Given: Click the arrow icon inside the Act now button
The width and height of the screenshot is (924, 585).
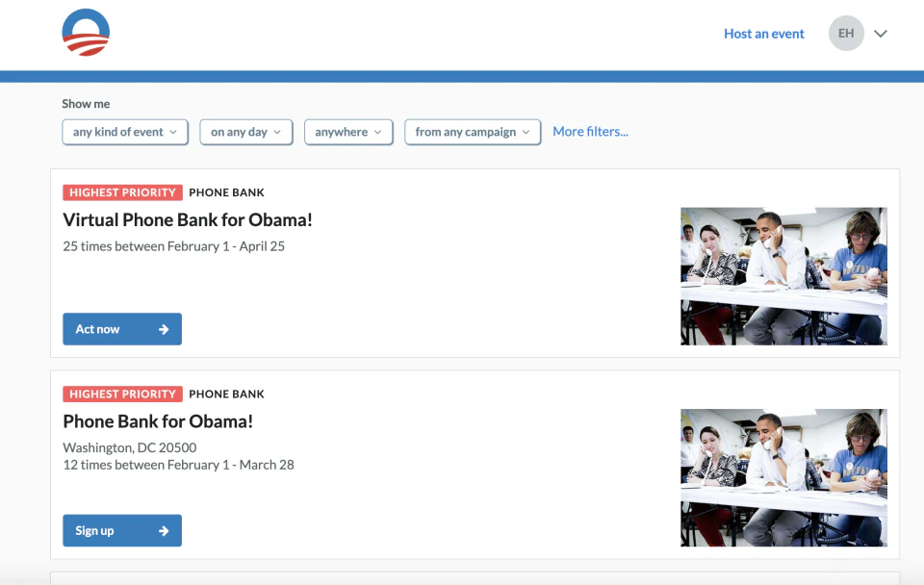Looking at the screenshot, I should coord(164,328).
